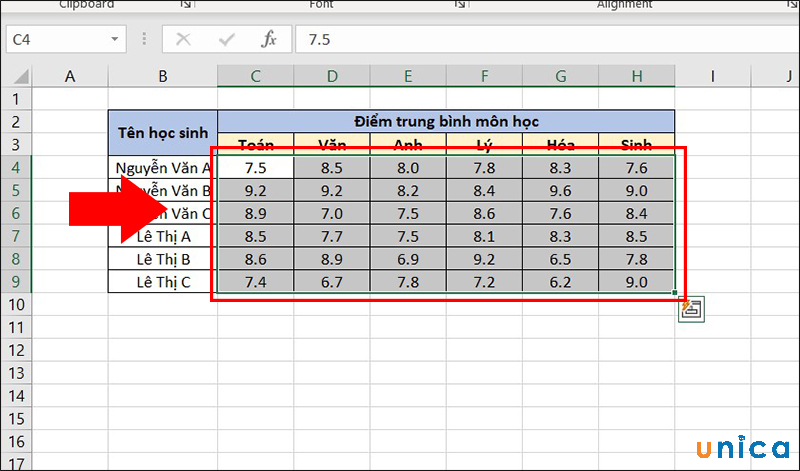Select column C header
Viewport: 800px width, 471px height.
(256, 77)
